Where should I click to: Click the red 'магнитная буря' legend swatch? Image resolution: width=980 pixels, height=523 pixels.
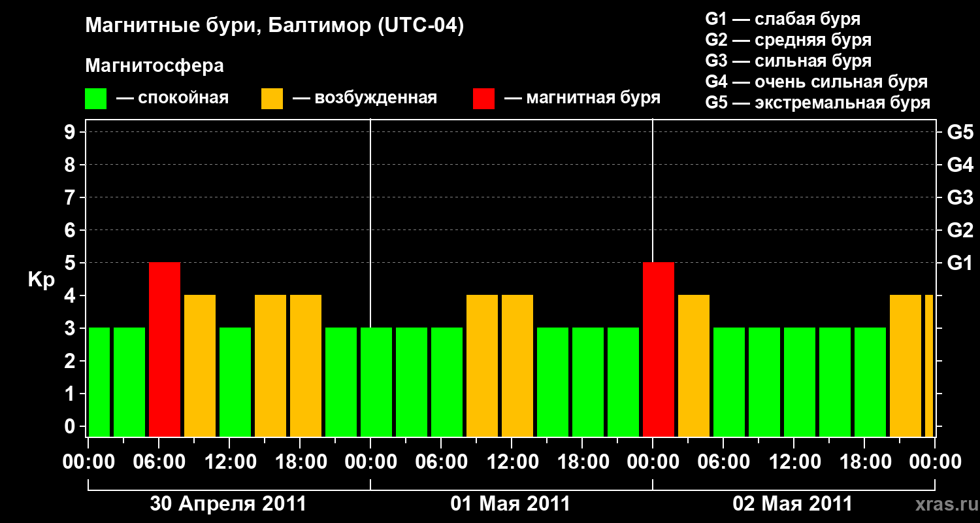(x=484, y=99)
